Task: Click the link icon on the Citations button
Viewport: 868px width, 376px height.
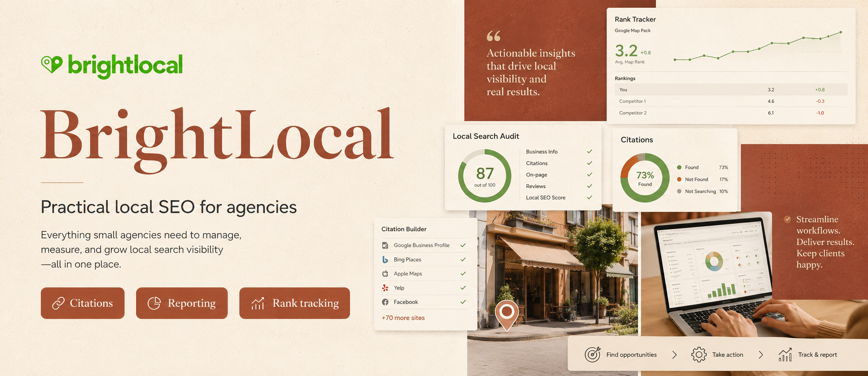Action: coord(58,303)
